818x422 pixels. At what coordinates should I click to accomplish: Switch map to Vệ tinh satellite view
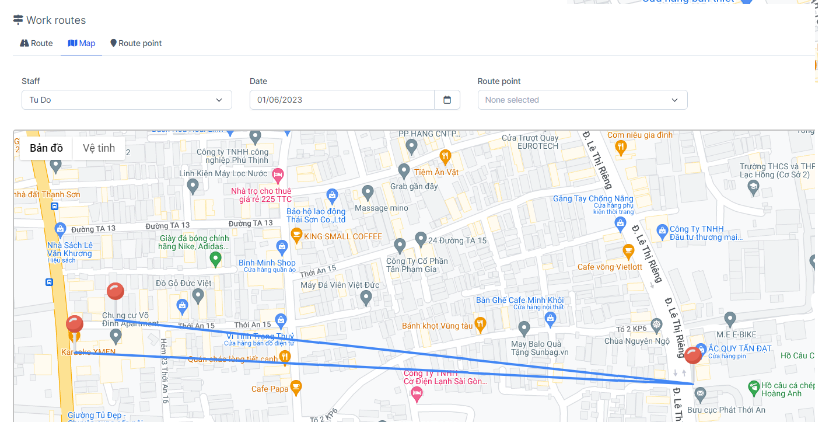click(x=99, y=148)
